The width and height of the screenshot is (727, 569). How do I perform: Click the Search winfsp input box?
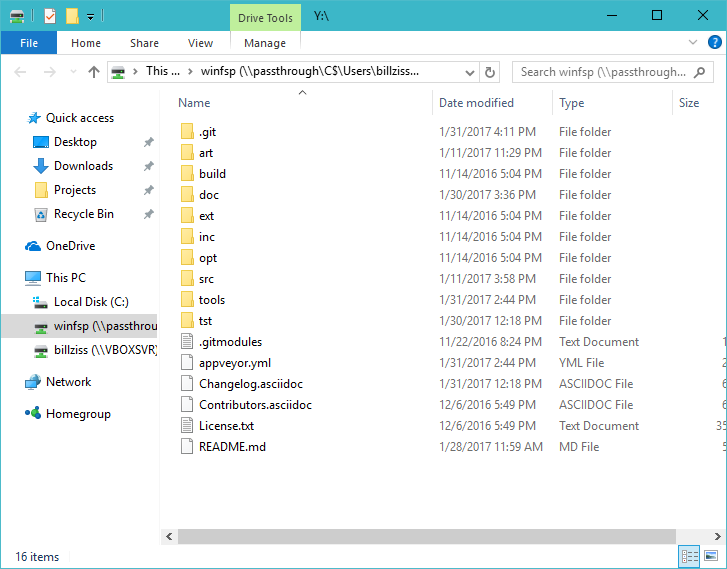[x=604, y=72]
